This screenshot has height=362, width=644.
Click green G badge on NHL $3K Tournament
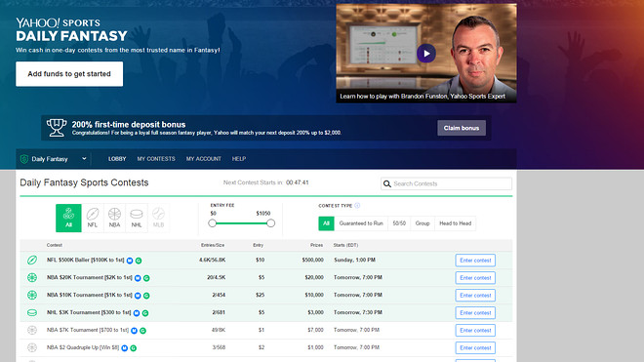coord(145,313)
